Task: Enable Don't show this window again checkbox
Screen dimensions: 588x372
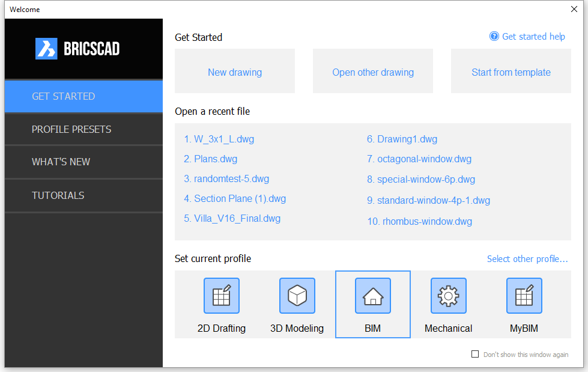Action: (x=475, y=354)
